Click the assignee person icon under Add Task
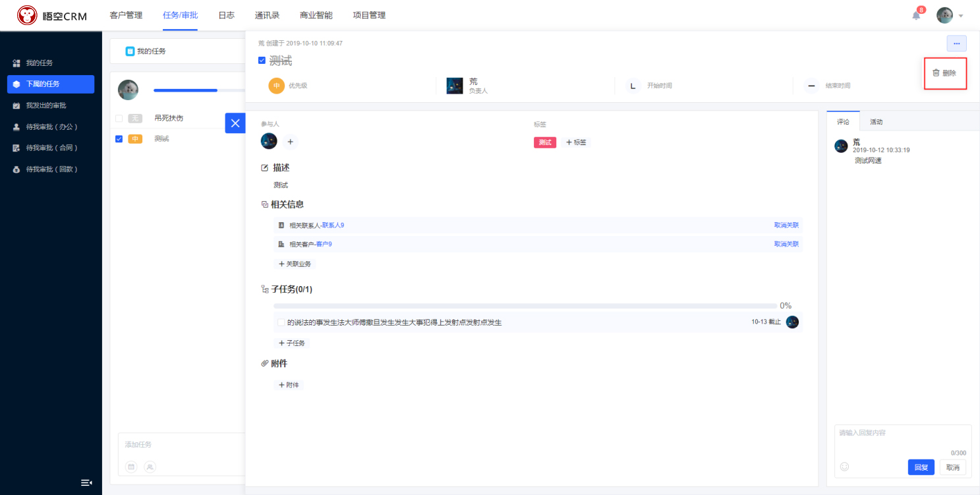This screenshot has width=980, height=495. pos(150,467)
